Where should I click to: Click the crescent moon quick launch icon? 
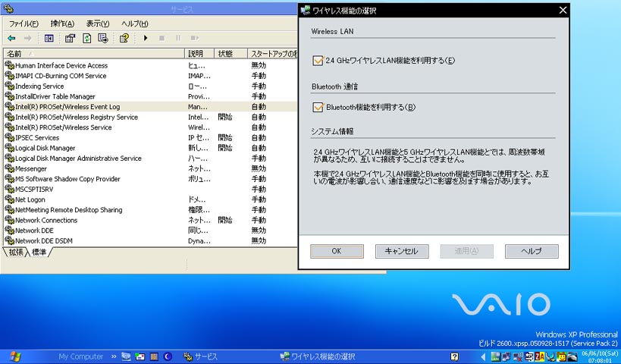[168, 356]
